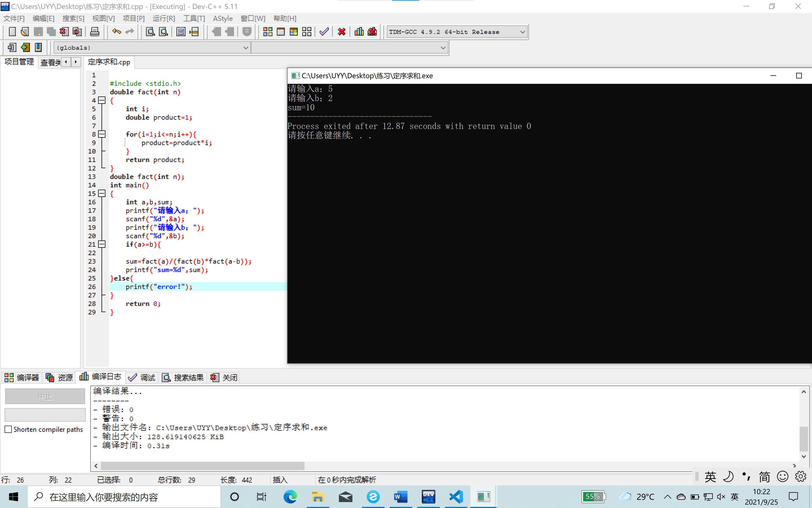Screen dimensions: 812x508
Task: Switch to the 调试 tab
Action: pos(142,377)
